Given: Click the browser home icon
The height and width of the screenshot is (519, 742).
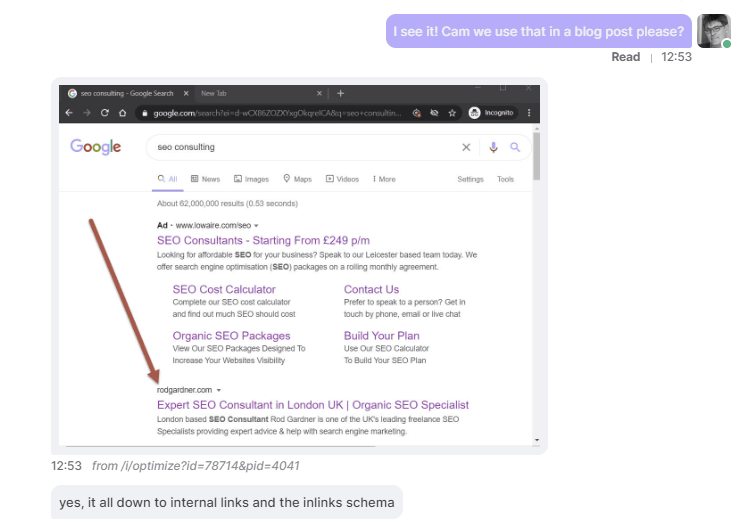Looking at the screenshot, I should tap(123, 113).
